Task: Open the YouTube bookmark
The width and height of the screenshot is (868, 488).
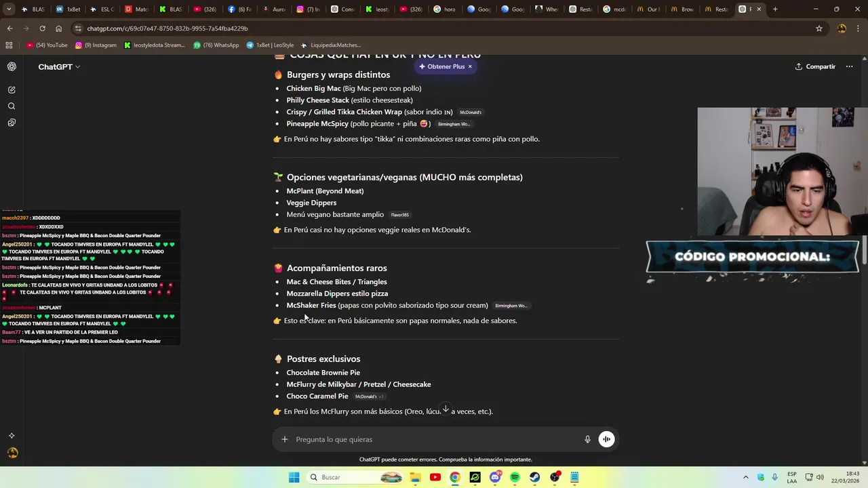Action: tap(47, 45)
